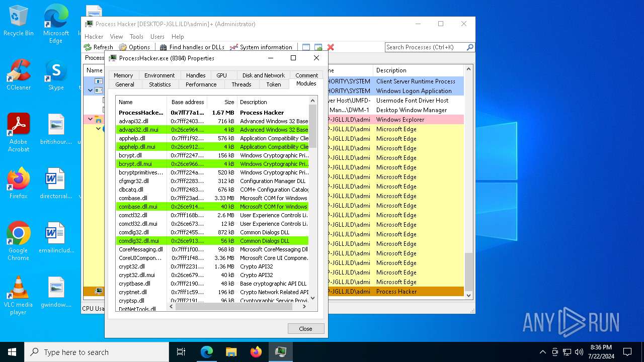Open Firefox from the taskbar
Screen dimensions: 644x362
tap(256, 352)
